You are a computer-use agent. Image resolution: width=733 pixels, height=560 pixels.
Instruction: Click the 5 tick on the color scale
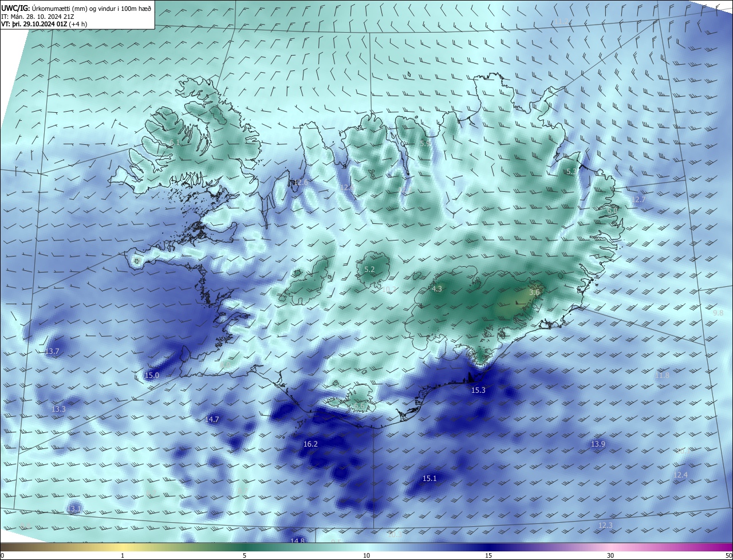(x=245, y=555)
